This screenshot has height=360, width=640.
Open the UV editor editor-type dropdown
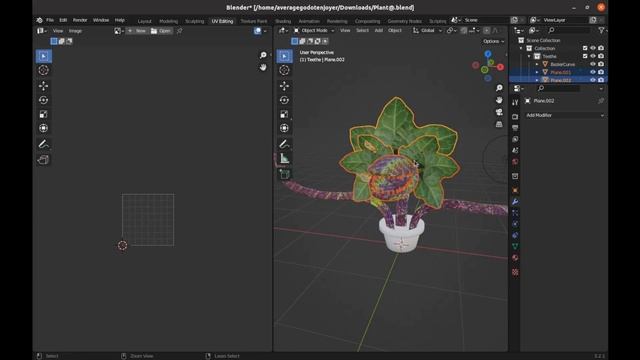42,31
